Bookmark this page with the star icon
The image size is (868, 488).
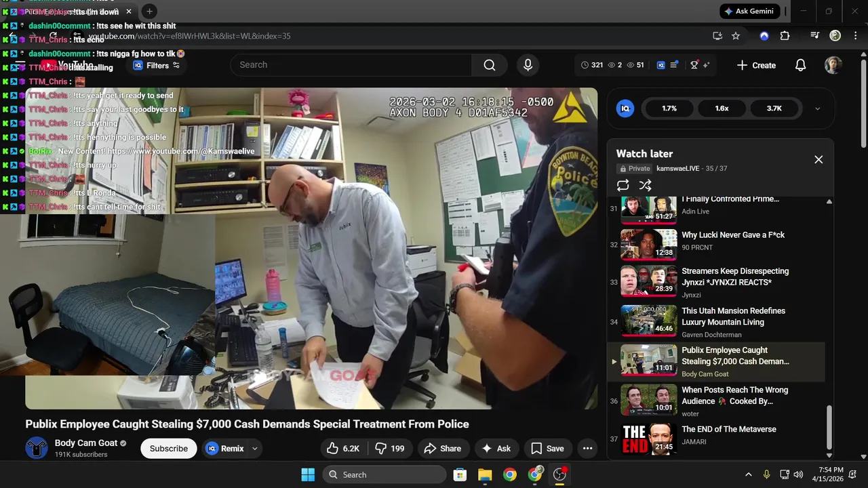tap(736, 36)
